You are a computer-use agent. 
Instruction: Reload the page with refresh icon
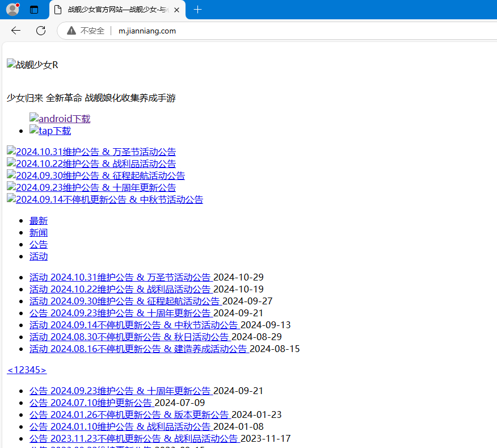point(41,31)
